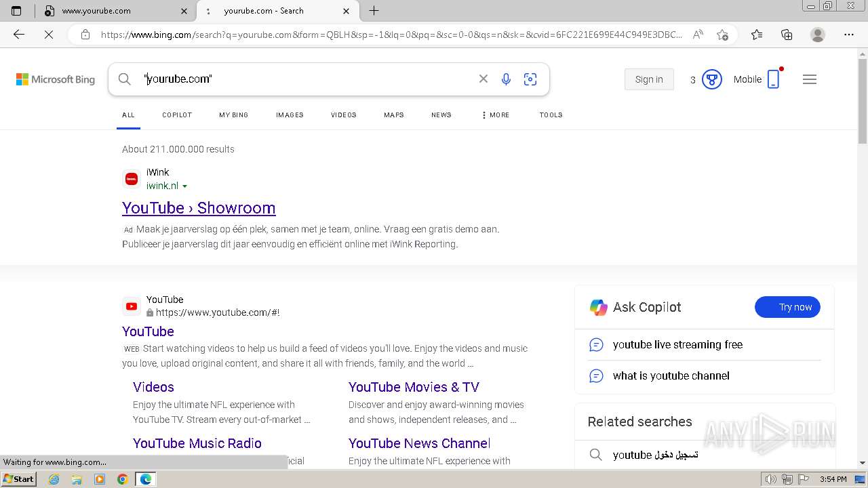The image size is (868, 488).
Task: Open the MY BING tab
Action: (234, 115)
